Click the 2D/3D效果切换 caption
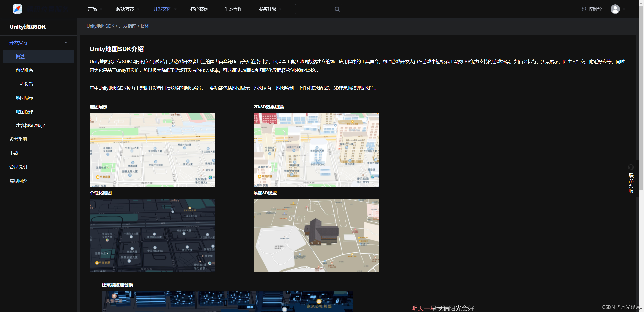644x312 pixels. point(268,107)
